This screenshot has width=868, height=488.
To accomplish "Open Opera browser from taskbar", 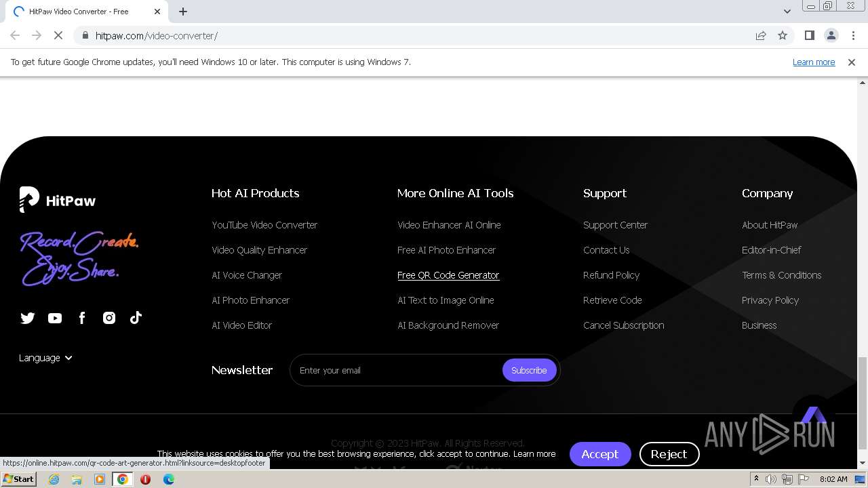I will coord(145,479).
